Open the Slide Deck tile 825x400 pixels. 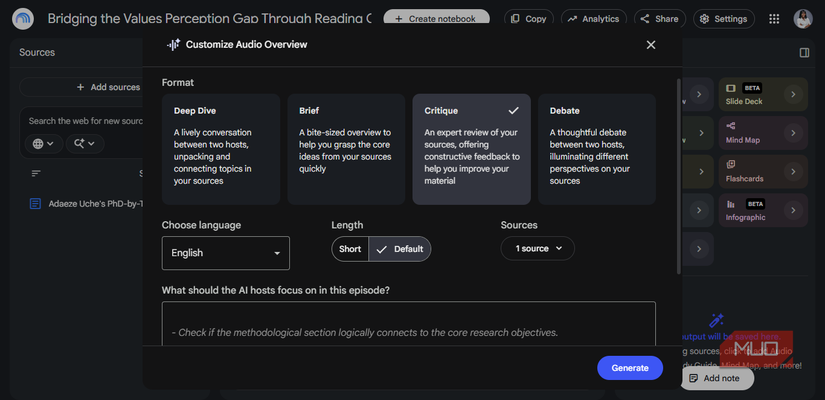pyautogui.click(x=763, y=95)
